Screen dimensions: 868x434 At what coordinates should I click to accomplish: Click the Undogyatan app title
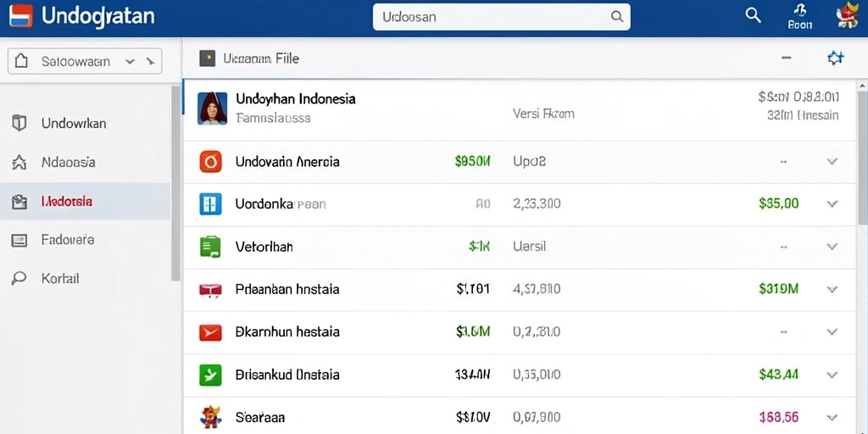[x=98, y=16]
